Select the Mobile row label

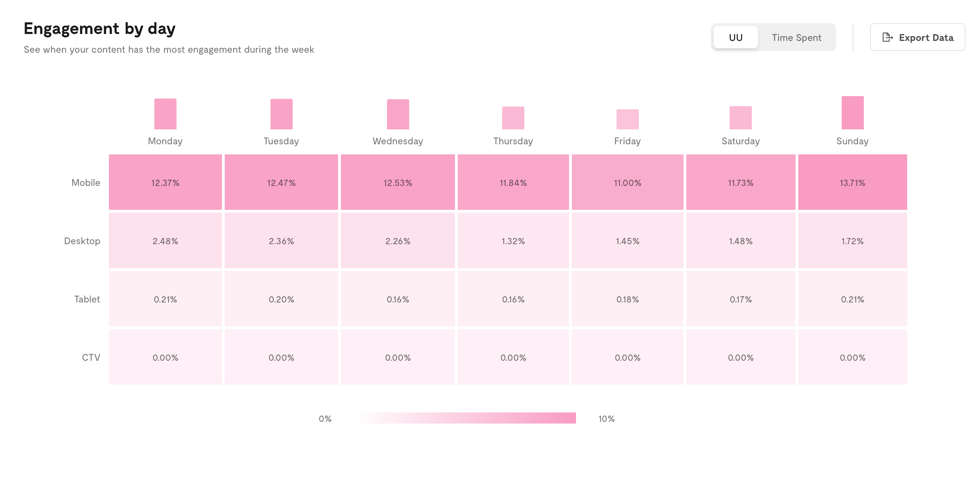point(86,182)
